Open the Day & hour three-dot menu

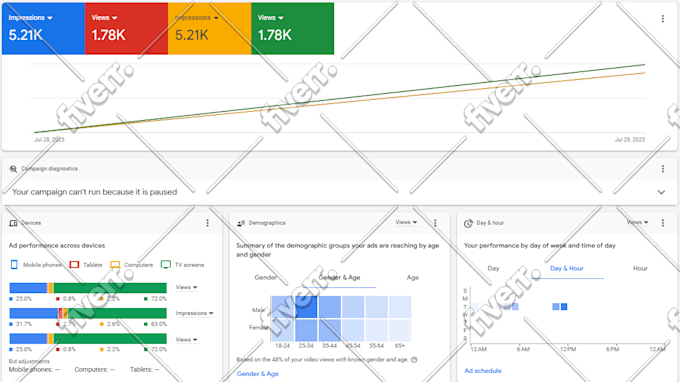click(663, 223)
